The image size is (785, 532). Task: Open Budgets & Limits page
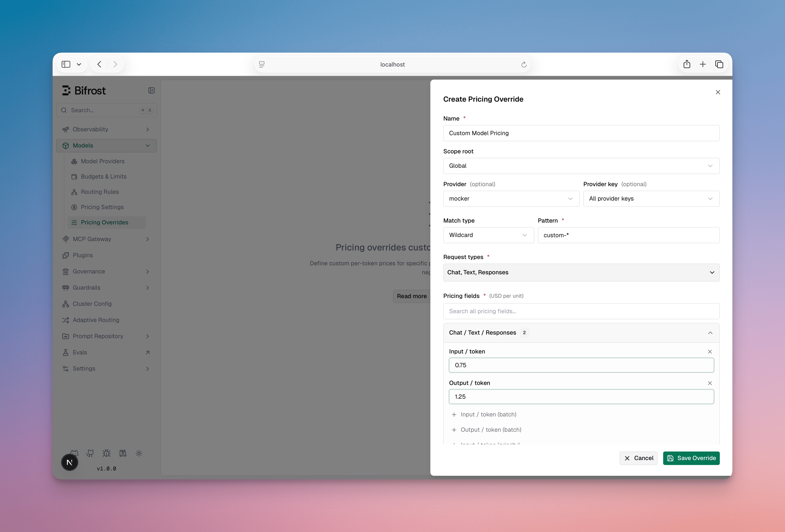pos(107,177)
